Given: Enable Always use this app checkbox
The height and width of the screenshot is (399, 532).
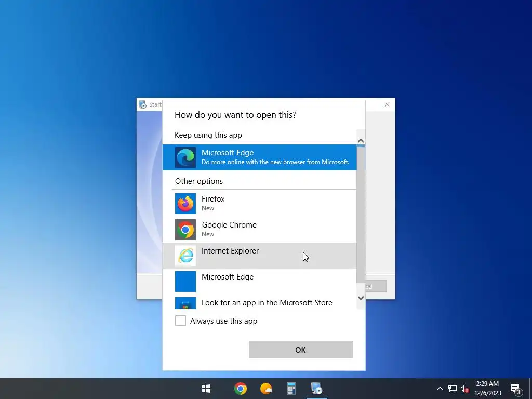Looking at the screenshot, I should [180, 321].
